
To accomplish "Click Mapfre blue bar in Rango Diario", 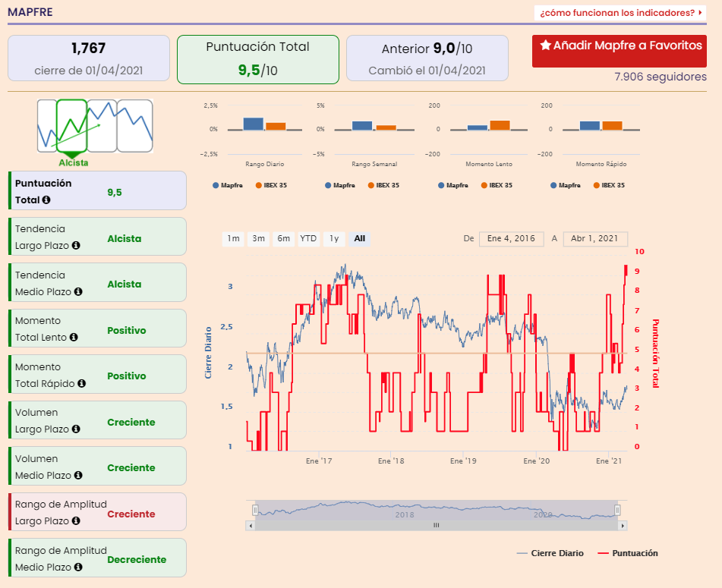I will point(254,124).
